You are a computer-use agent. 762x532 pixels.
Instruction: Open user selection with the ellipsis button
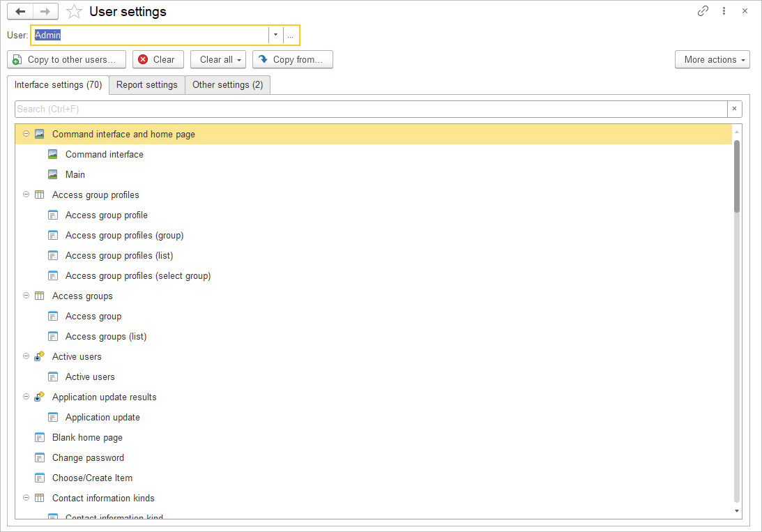pyautogui.click(x=291, y=35)
